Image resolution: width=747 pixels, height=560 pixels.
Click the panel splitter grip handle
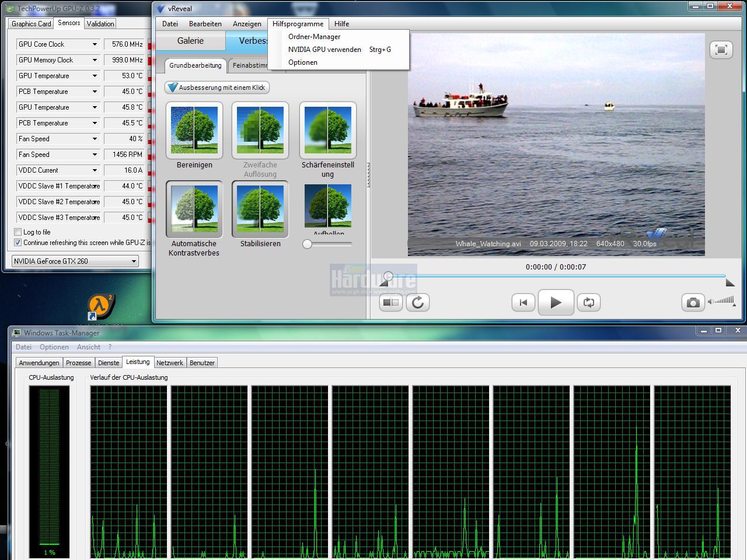[368, 174]
